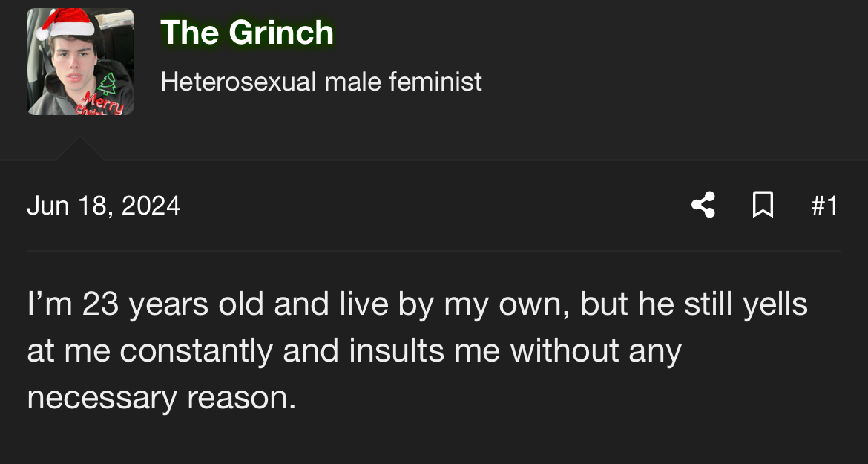This screenshot has height=464, width=868.
Task: Click the divider line below the date
Action: tap(433, 251)
